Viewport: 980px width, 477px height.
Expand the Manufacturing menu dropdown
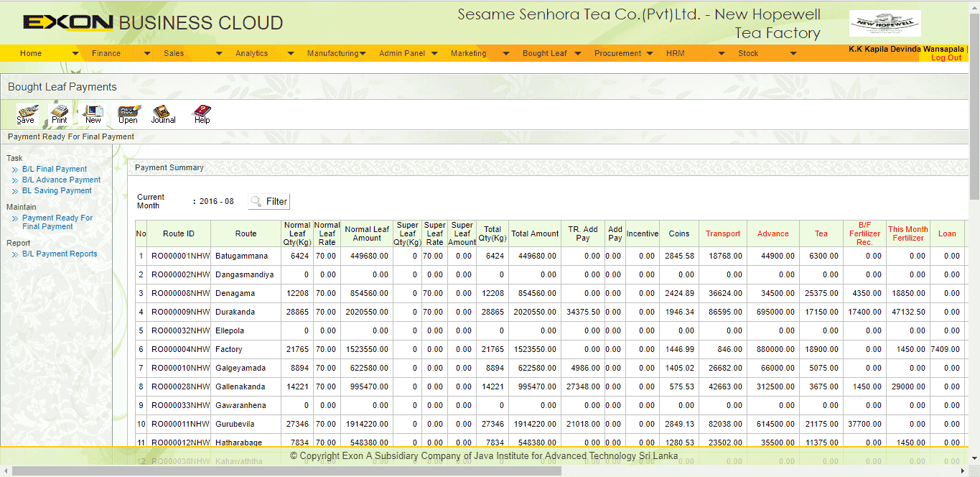[x=363, y=54]
